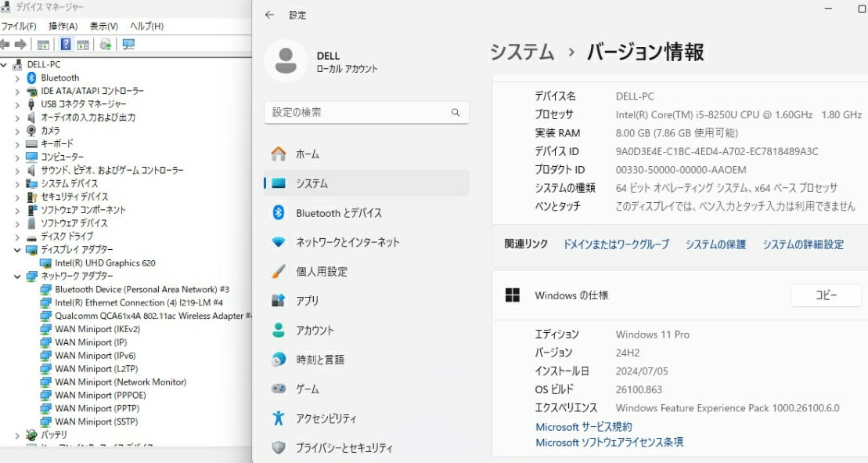
Task: Open the 表示(V) menu
Action: click(103, 26)
